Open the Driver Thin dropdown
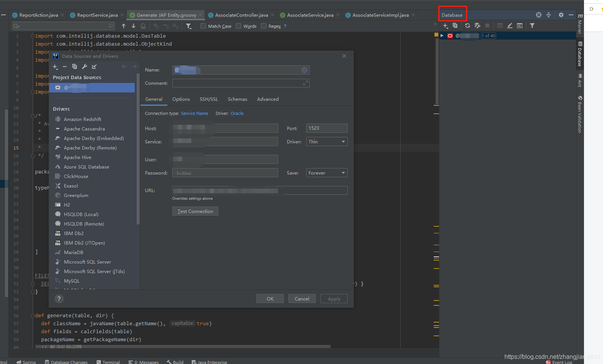Viewport: 603px width, 364px height. click(327, 141)
